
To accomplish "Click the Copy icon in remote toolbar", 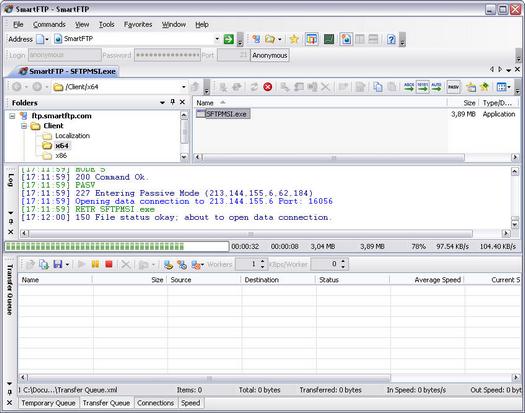I will coord(378,87).
